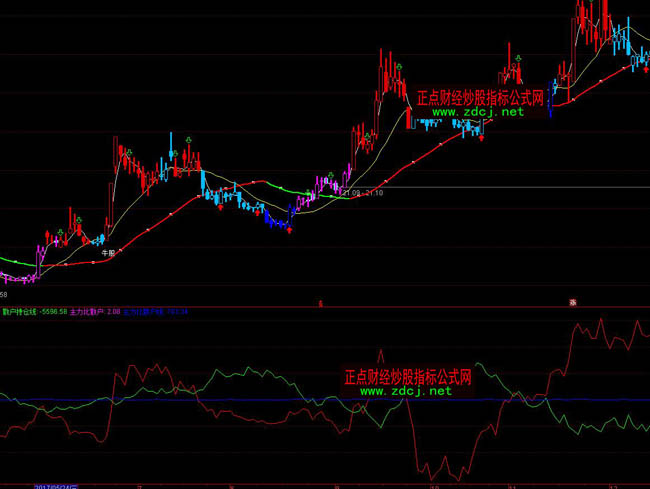Viewport: 650px width, 489px height.
Task: Click the blue horizontal baseline in the indicator panel
Action: click(200, 401)
